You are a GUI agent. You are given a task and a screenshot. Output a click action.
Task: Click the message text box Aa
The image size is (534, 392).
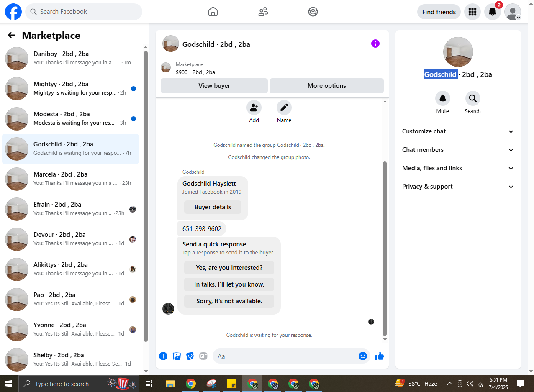[x=291, y=356]
